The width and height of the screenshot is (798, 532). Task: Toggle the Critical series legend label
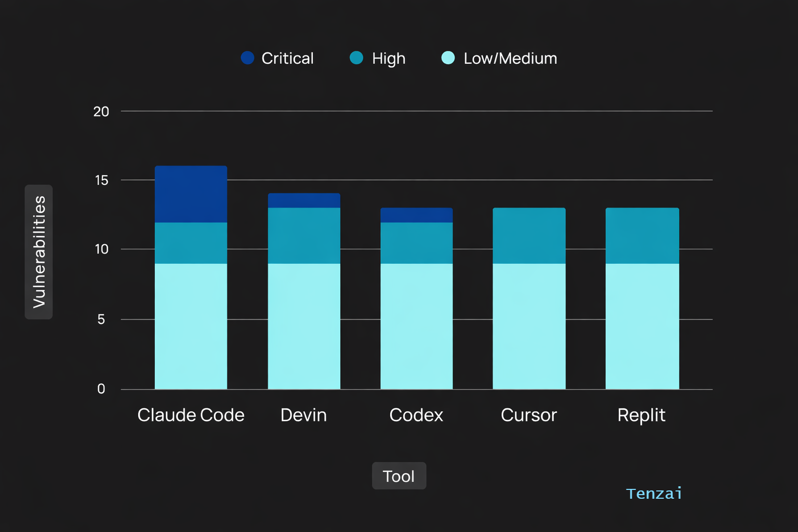point(287,58)
